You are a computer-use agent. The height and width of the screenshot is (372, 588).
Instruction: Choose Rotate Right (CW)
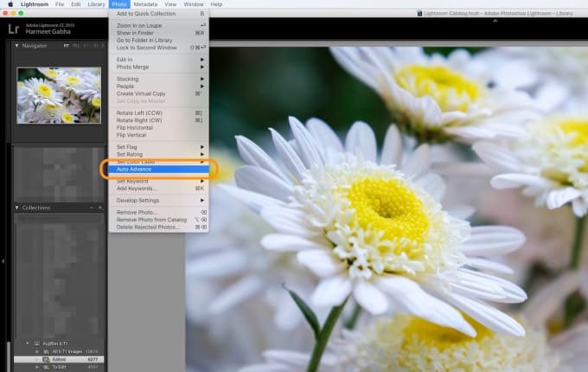[158, 120]
